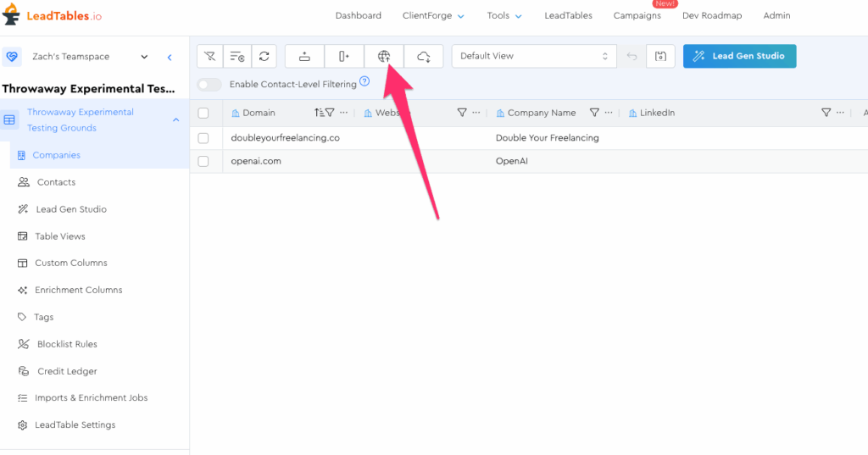Click the add column toolbar icon

click(x=344, y=57)
